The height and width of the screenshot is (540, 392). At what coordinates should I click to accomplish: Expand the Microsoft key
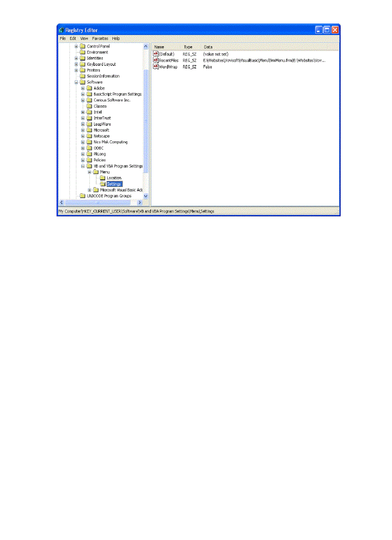83,130
